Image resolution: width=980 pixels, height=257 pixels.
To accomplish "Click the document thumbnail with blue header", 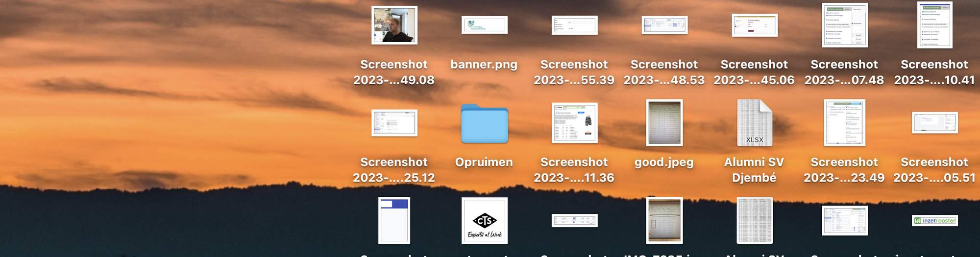I will point(394,220).
